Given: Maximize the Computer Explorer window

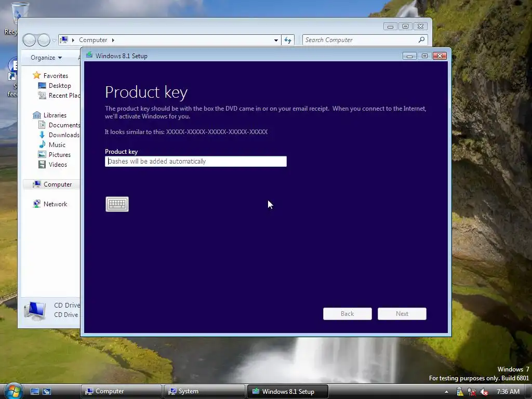Looking at the screenshot, I should pyautogui.click(x=405, y=26).
